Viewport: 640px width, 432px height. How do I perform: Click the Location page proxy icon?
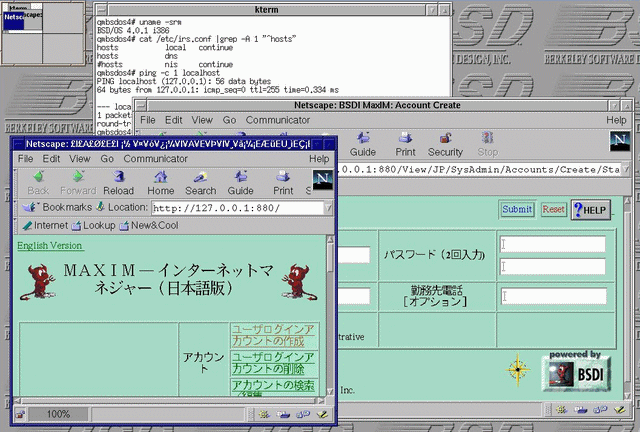click(x=100, y=207)
